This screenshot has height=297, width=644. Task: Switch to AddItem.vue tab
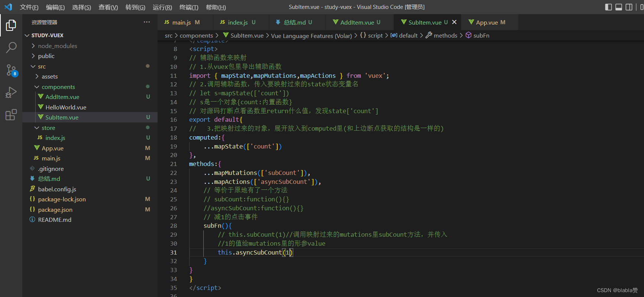[360, 22]
